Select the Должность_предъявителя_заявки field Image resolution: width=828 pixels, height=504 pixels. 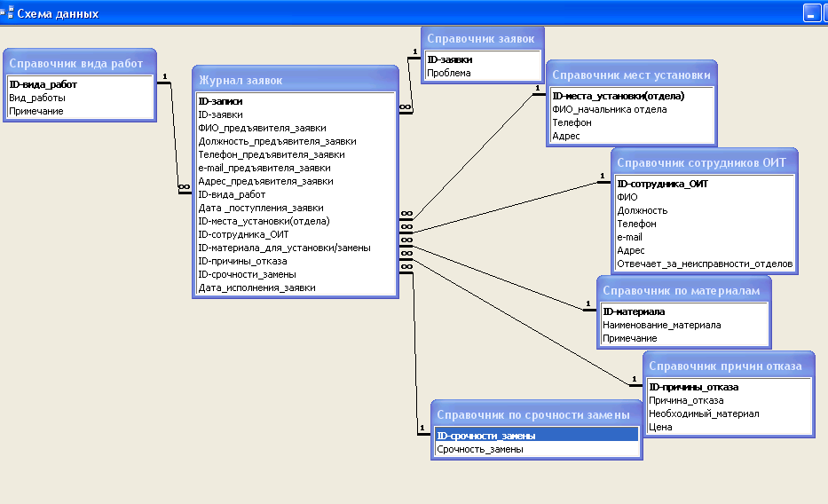pyautogui.click(x=296, y=141)
